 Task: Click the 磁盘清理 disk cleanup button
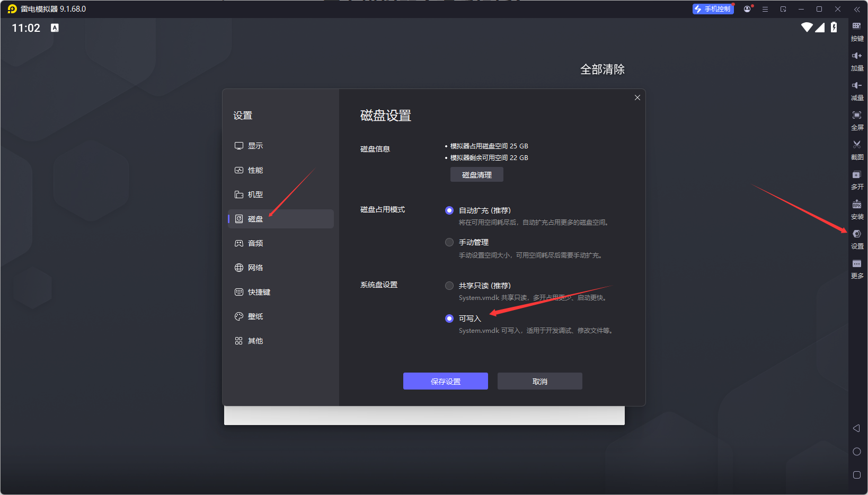pyautogui.click(x=477, y=175)
